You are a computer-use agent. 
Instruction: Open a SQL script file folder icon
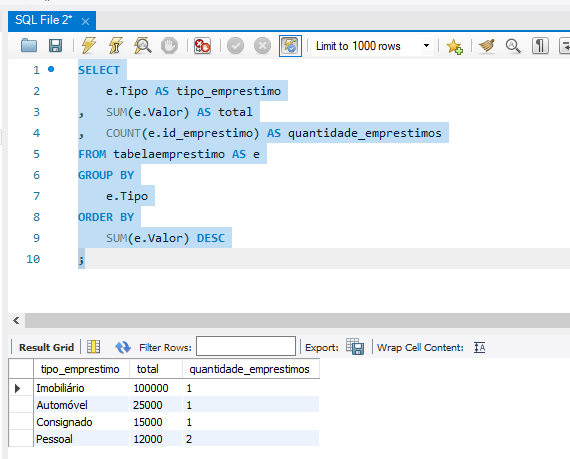point(29,46)
